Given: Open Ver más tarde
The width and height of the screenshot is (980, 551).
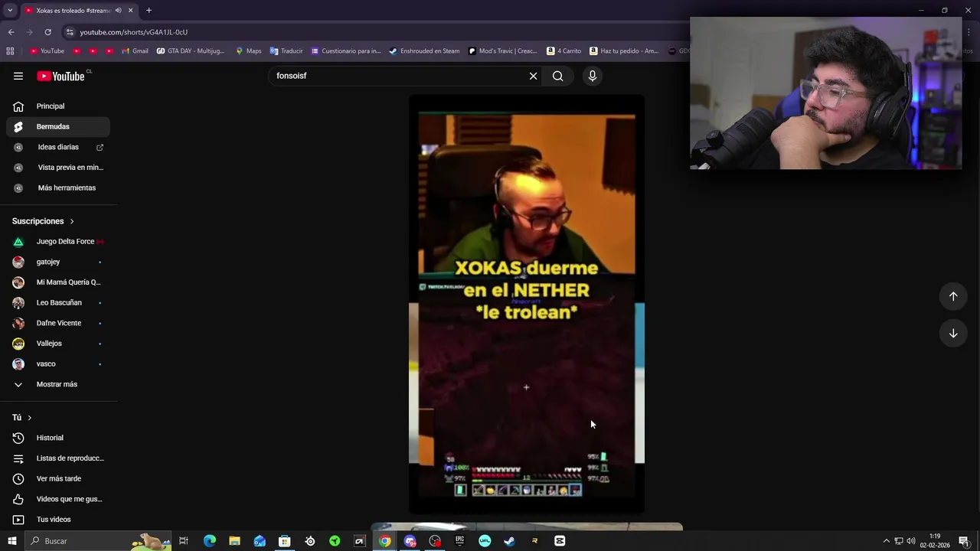Looking at the screenshot, I should click(58, 479).
